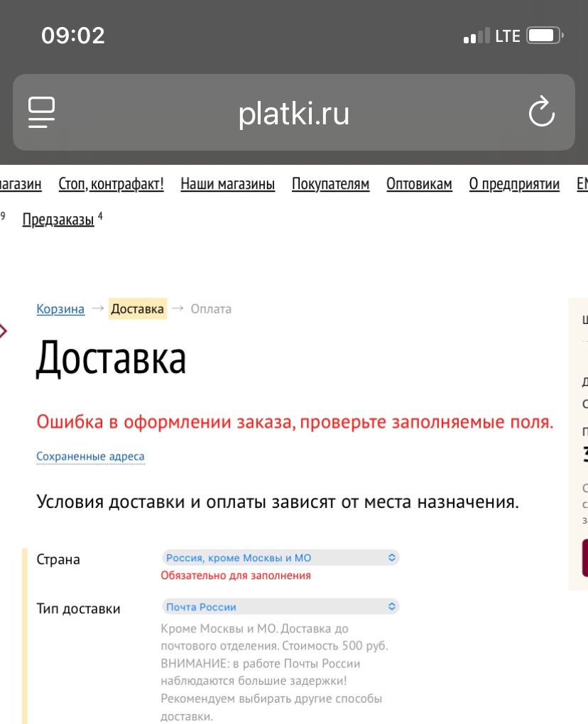Open the Стоп, контрафакт! menu item
The image size is (588, 724).
pos(111,185)
